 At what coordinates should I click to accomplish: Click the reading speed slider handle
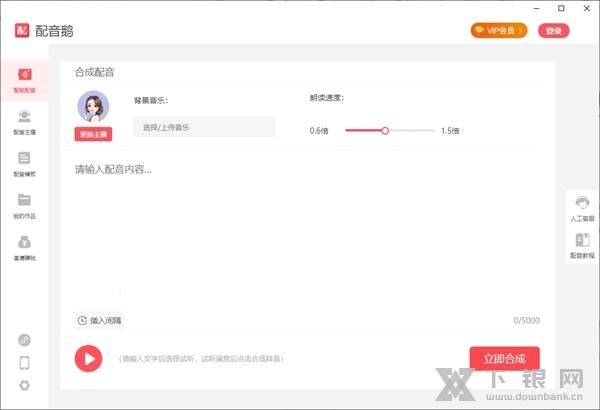pos(385,131)
